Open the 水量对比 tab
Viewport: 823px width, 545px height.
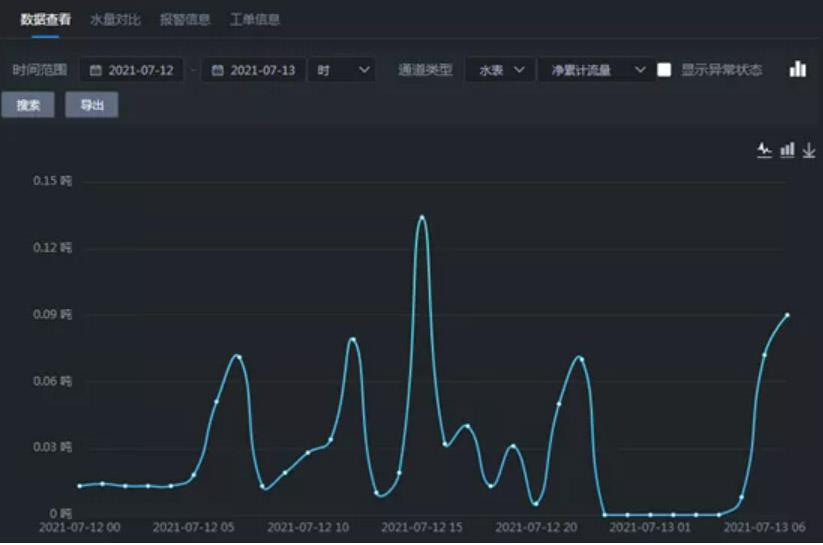(x=115, y=19)
